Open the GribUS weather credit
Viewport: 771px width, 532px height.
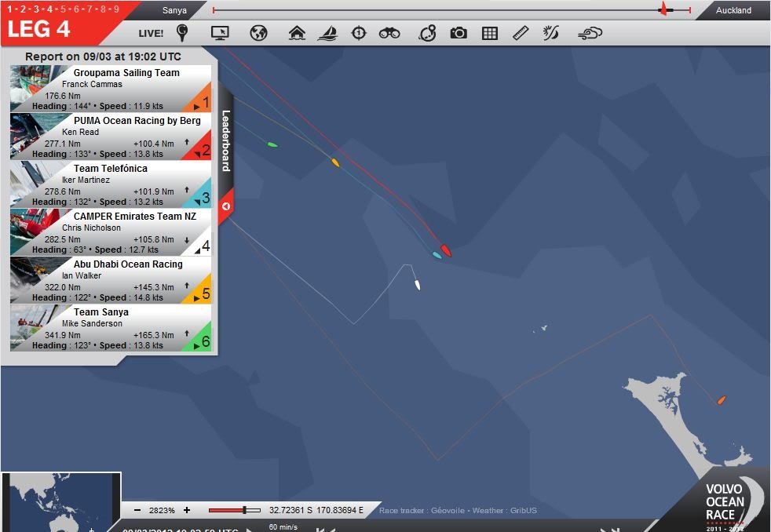pyautogui.click(x=505, y=510)
